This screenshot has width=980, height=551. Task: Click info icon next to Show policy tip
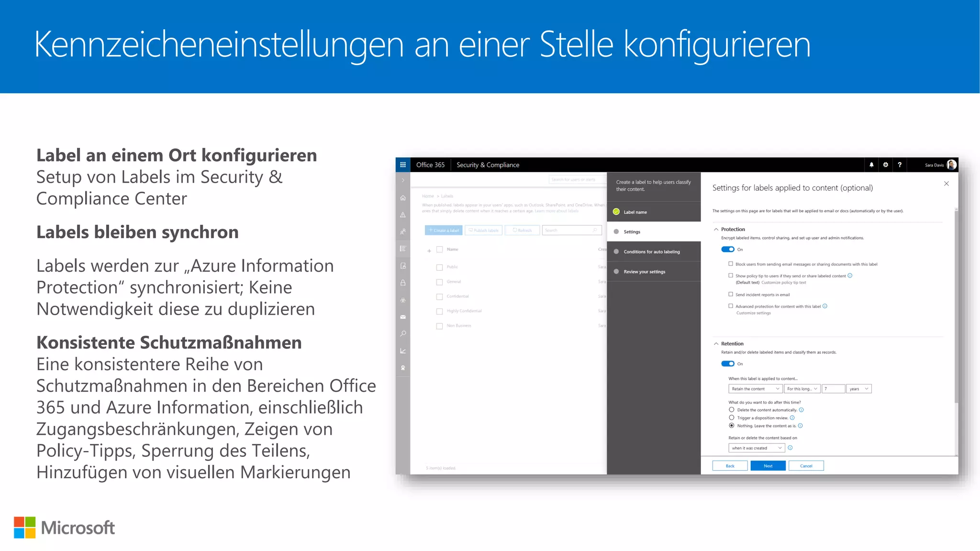tap(850, 275)
